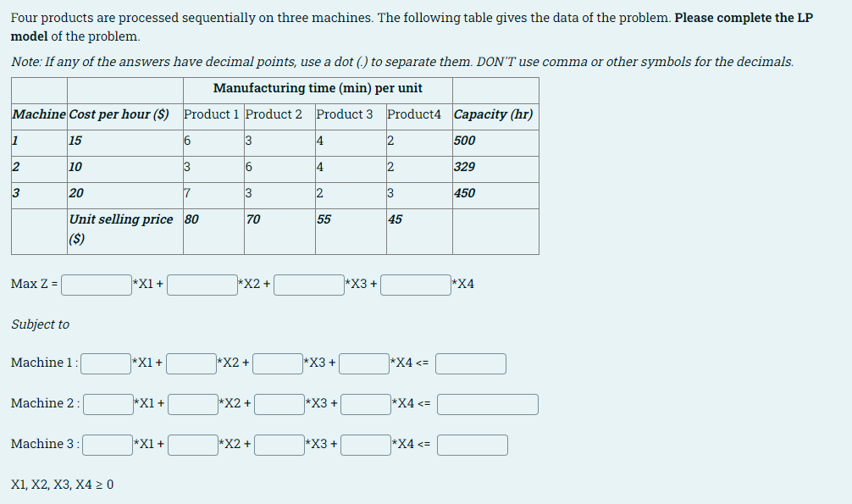This screenshot has height=504, width=852.
Task: Click the X4 coefficient field in Max Z
Action: (x=416, y=285)
